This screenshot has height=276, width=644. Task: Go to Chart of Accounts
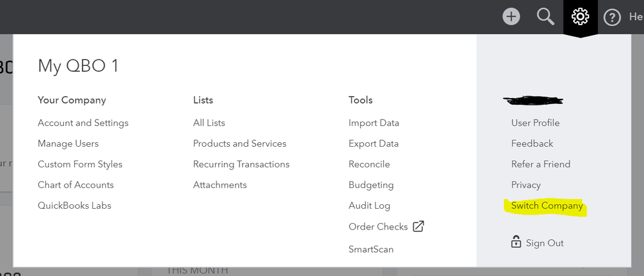coord(75,185)
